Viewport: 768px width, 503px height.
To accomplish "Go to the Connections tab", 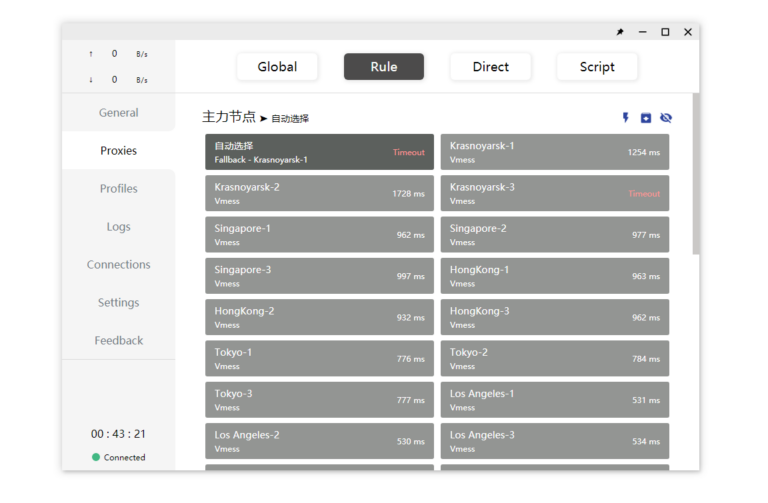I will (x=118, y=265).
